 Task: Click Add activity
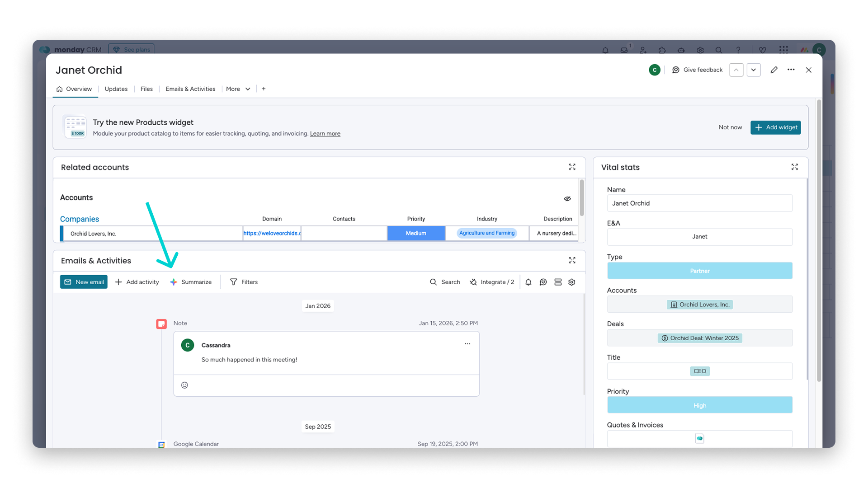pyautogui.click(x=137, y=282)
